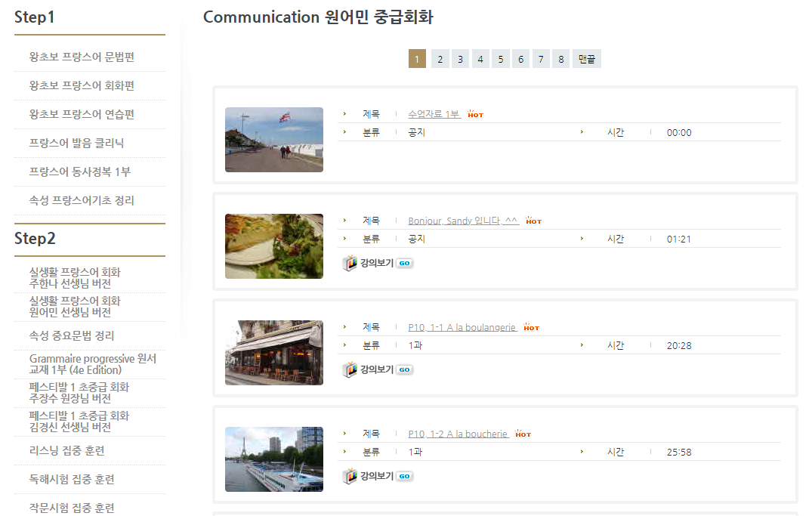Jump to last page with 맨끝 button

tap(587, 59)
